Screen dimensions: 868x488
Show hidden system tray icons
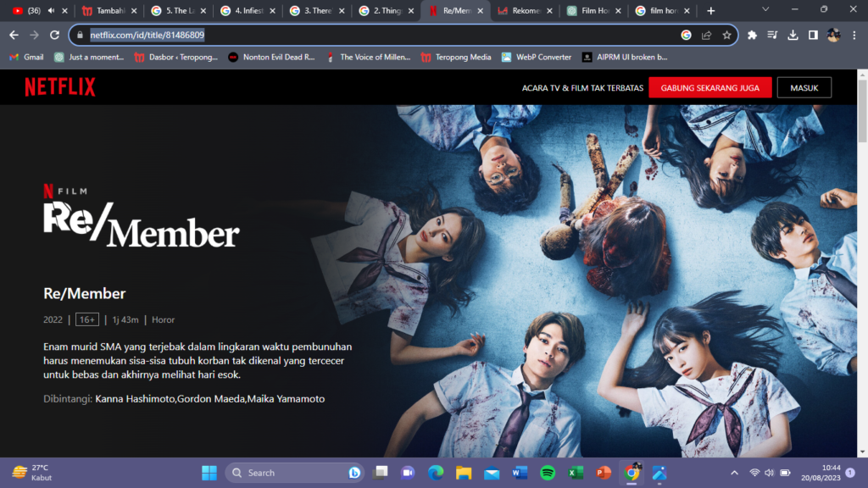click(x=734, y=473)
